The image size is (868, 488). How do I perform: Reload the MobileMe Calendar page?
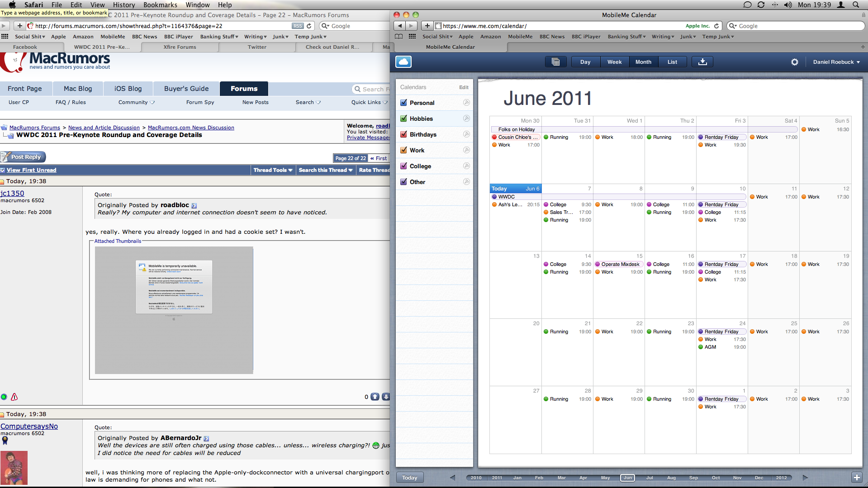(x=716, y=26)
